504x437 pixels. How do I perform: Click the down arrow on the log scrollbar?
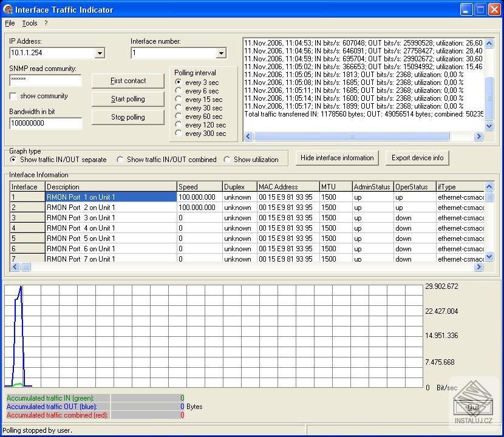click(x=491, y=126)
